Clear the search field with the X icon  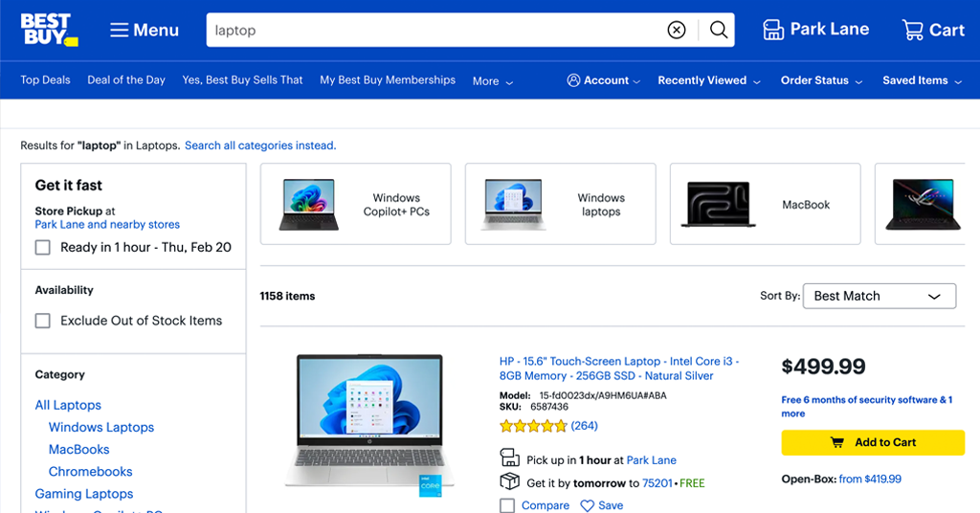[x=677, y=30]
